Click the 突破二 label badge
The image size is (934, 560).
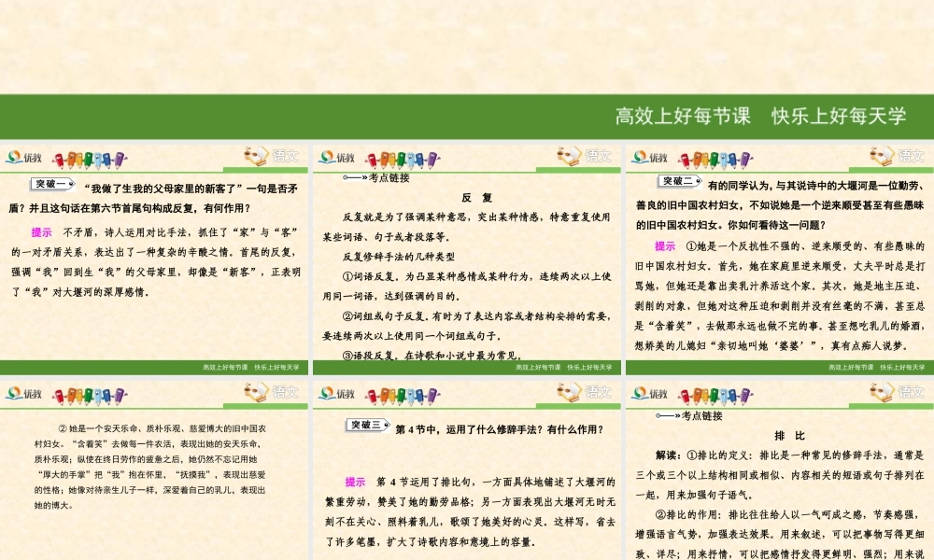click(680, 181)
